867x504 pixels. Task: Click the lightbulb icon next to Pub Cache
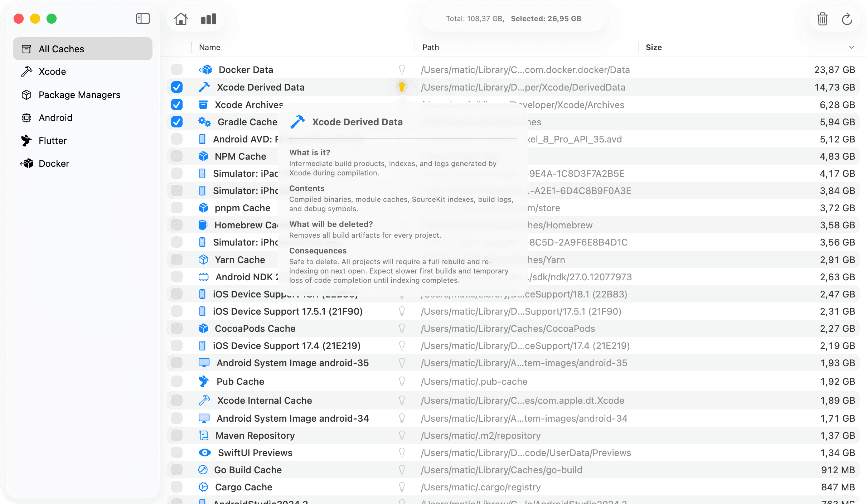[402, 381]
